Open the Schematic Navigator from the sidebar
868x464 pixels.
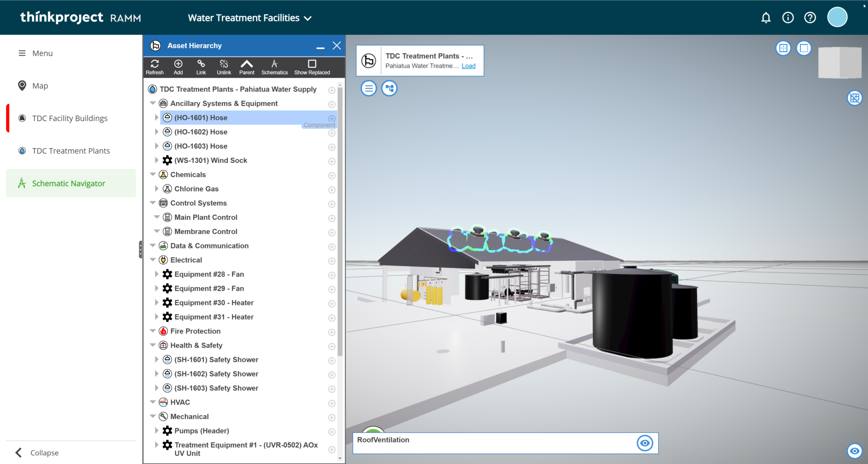point(68,183)
